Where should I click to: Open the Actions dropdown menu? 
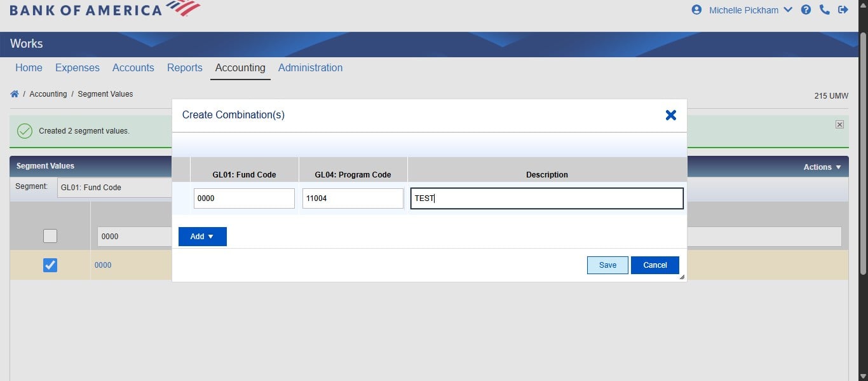point(822,167)
